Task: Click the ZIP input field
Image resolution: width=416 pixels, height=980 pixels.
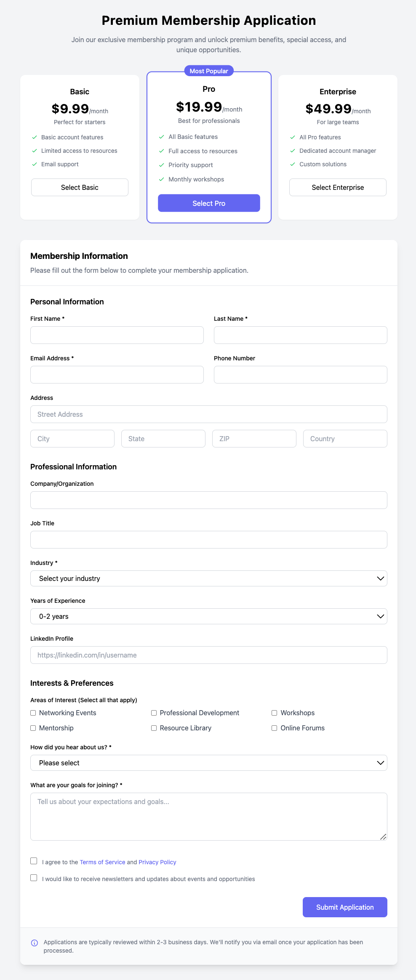Action: tap(254, 439)
